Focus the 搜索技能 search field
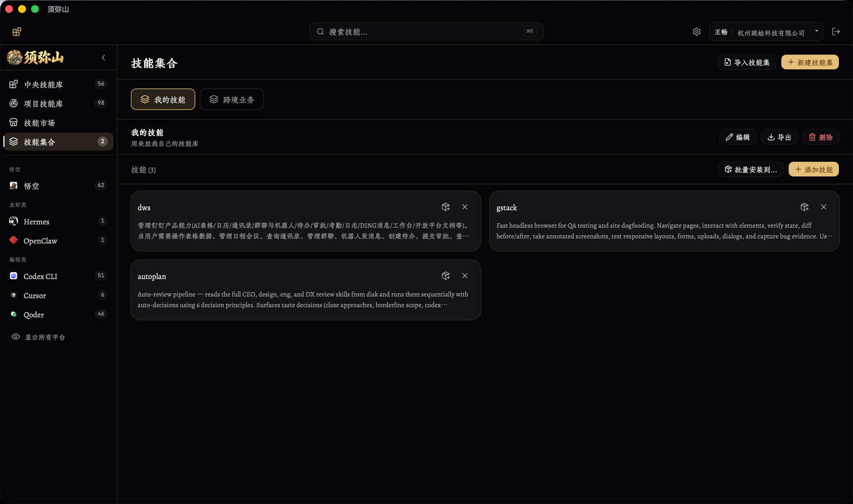 click(x=426, y=32)
